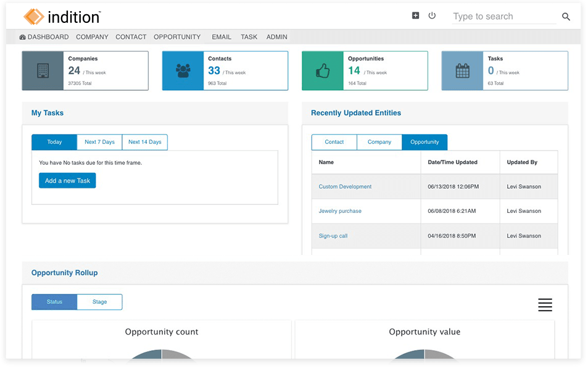Image resolution: width=588 pixels, height=371 pixels.
Task: Open the OPPORTUNITY menu
Action: point(177,37)
